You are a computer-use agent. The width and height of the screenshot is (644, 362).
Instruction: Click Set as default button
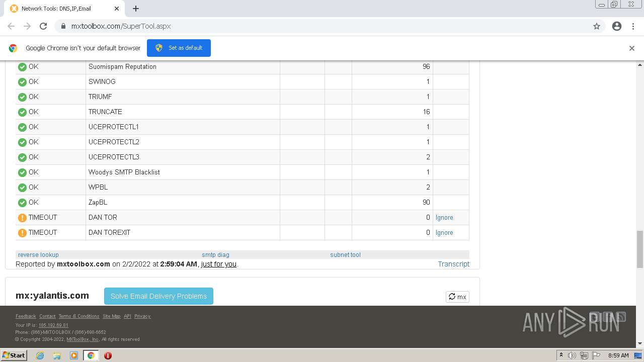pos(179,48)
